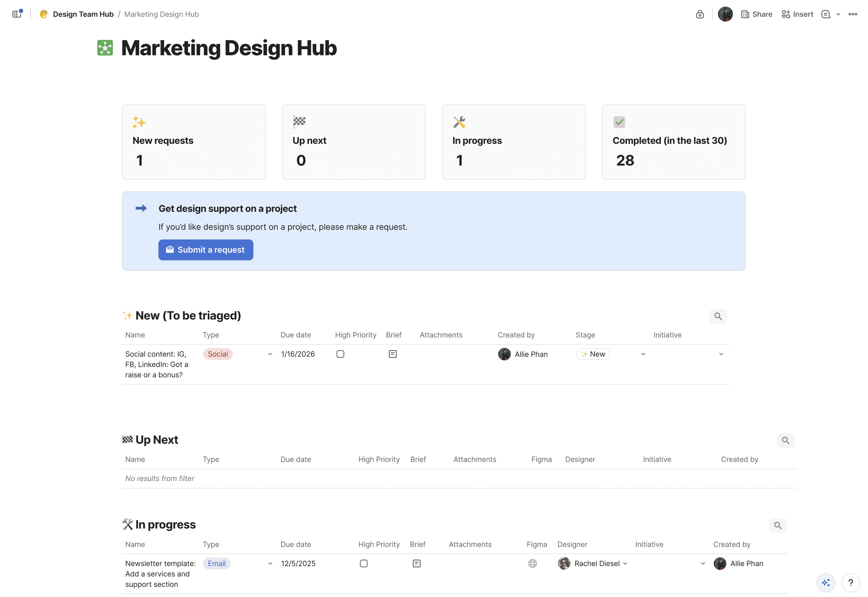Click the lock icon in header
Viewport: 868px width, 597px height.
[700, 14]
